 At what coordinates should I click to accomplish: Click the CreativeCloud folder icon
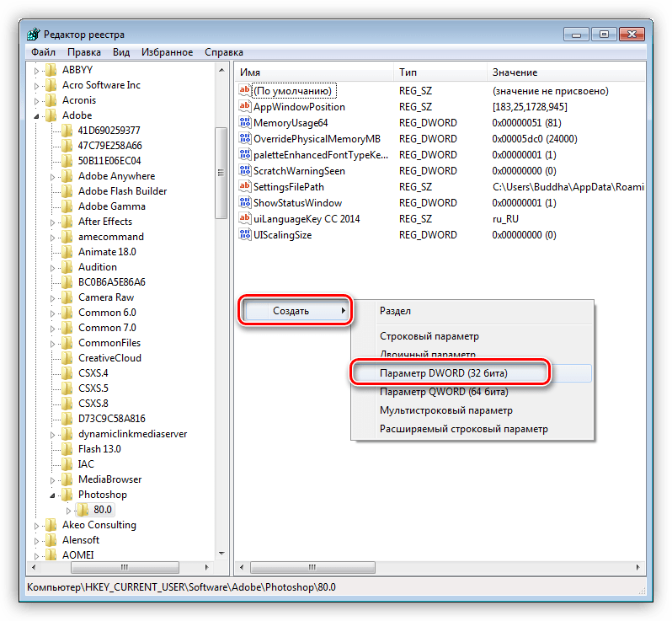click(67, 357)
